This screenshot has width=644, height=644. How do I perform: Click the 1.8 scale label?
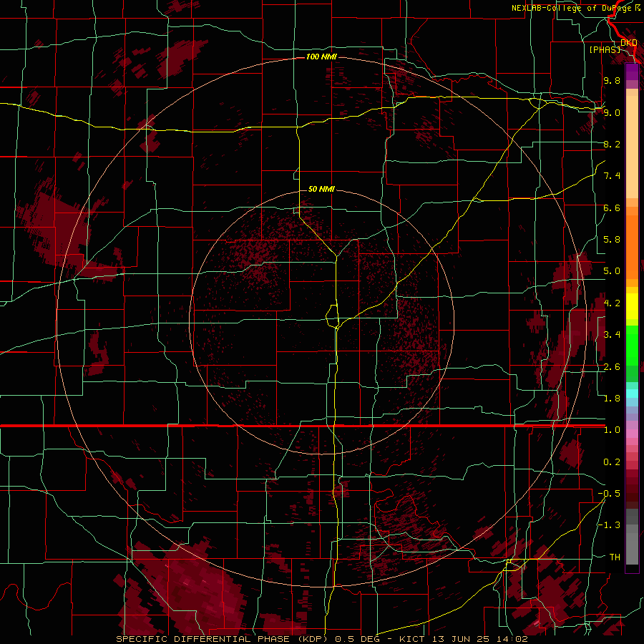click(612, 399)
